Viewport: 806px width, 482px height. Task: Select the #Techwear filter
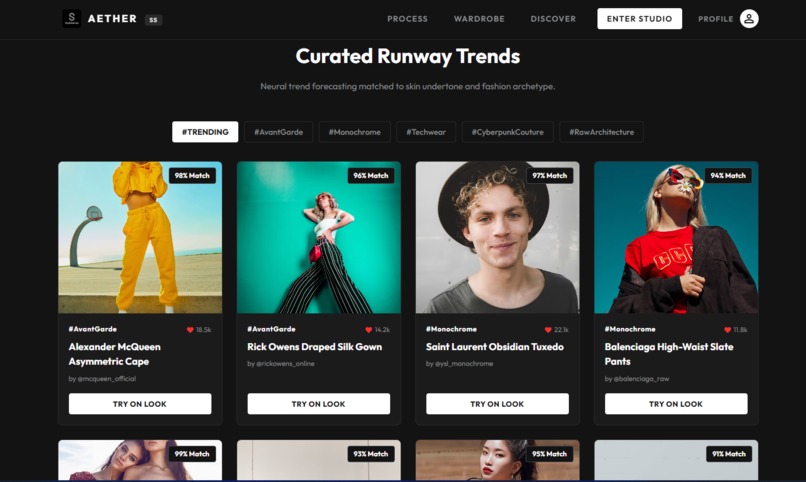[x=426, y=132]
